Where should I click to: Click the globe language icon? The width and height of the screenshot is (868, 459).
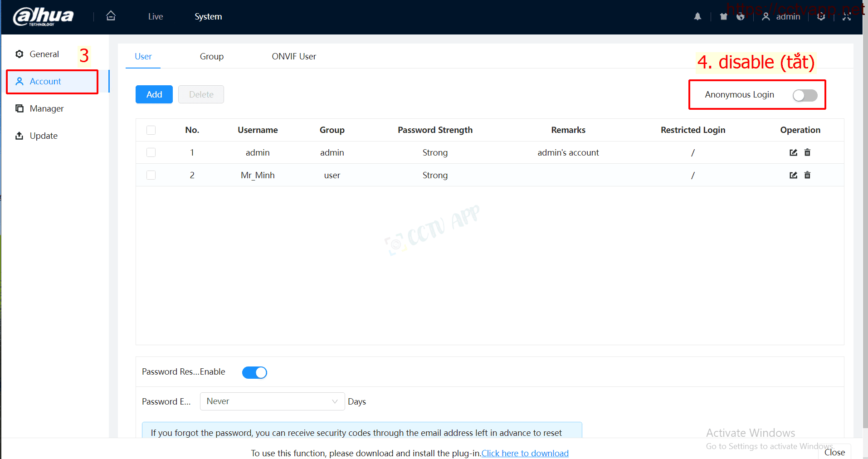[x=741, y=17]
